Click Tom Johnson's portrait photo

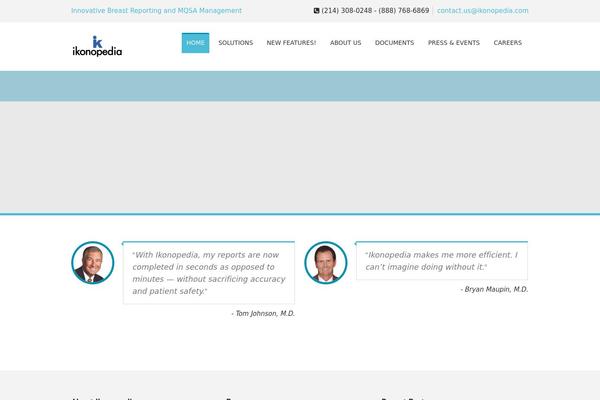pos(93,263)
